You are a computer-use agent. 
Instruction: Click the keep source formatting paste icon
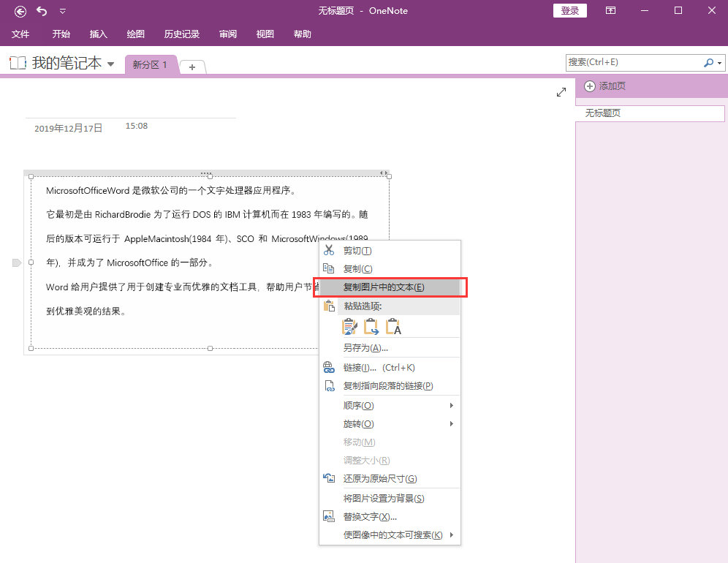349,327
